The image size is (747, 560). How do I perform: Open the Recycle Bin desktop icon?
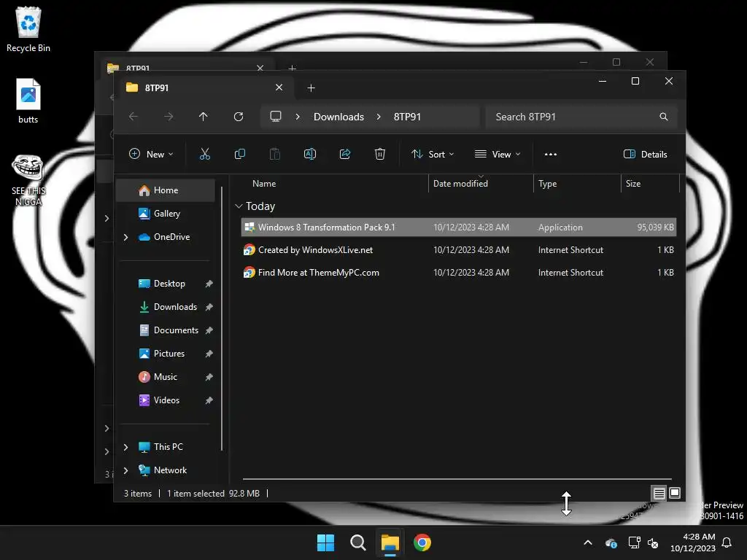pyautogui.click(x=28, y=29)
